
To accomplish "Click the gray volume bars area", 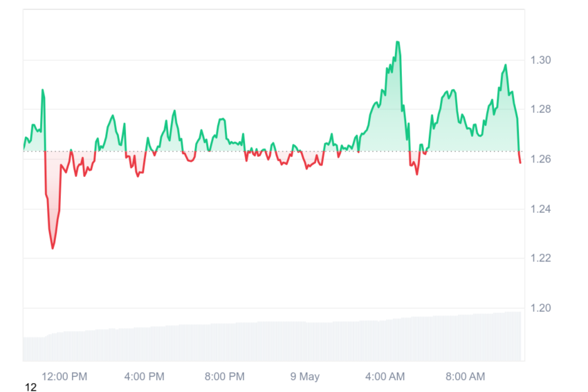I will [272, 341].
